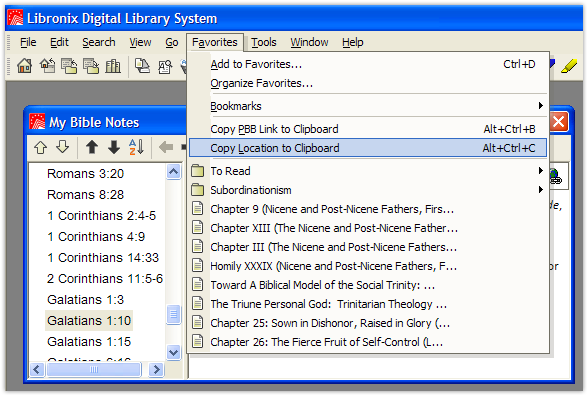Expand the Bookmarks submenu

click(x=368, y=106)
